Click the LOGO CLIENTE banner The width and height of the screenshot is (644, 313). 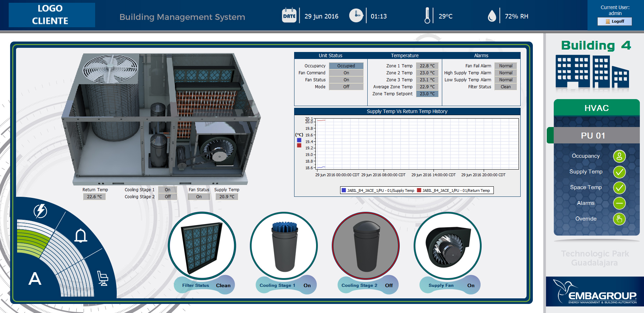52,15
